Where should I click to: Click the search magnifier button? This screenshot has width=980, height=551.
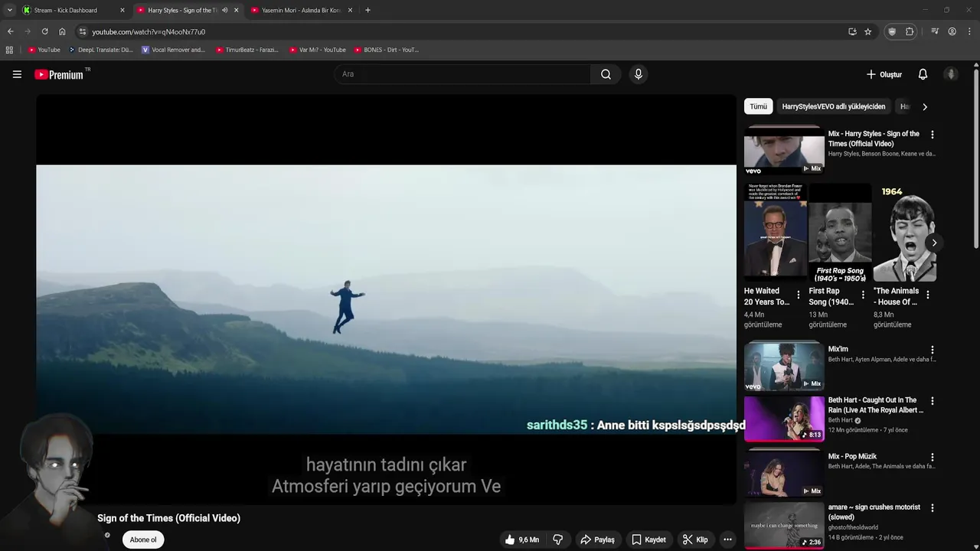[x=606, y=74]
